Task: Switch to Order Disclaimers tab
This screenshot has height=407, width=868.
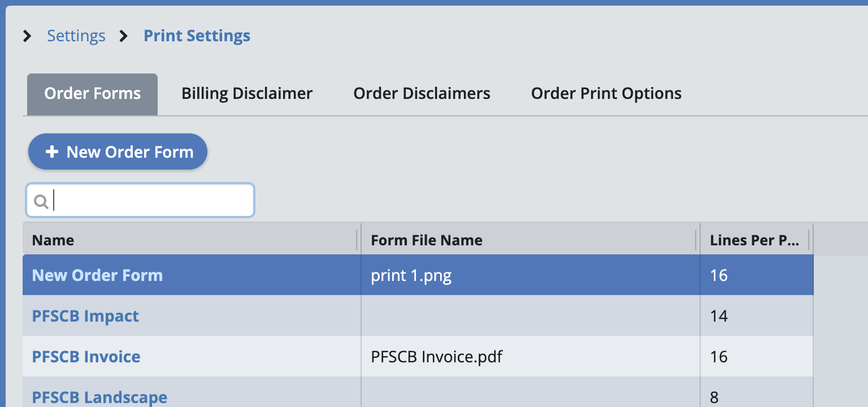Action: coord(422,94)
